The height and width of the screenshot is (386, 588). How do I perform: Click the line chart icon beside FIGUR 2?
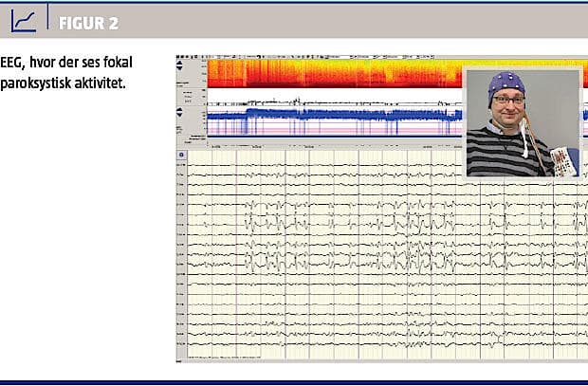tap(24, 19)
